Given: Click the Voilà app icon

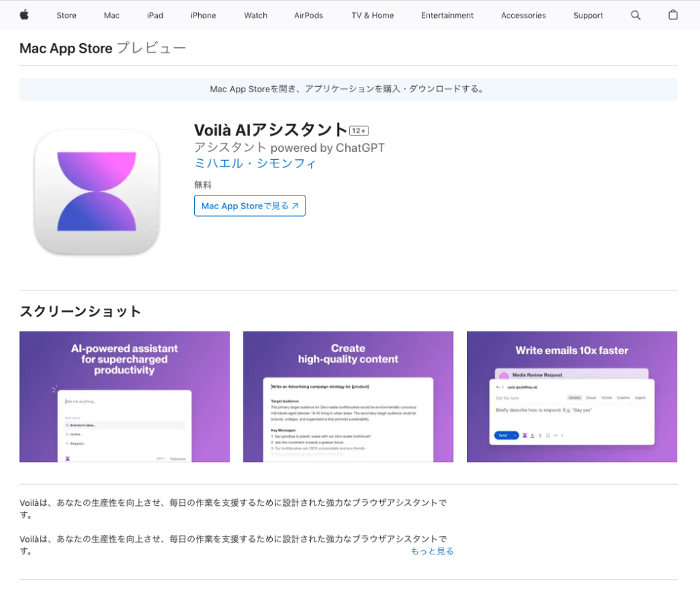Looking at the screenshot, I should [97, 191].
